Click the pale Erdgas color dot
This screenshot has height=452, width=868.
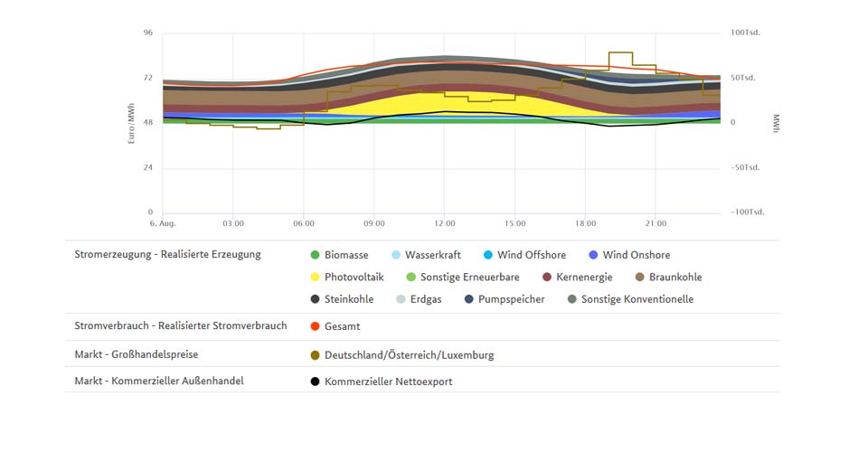click(x=401, y=299)
